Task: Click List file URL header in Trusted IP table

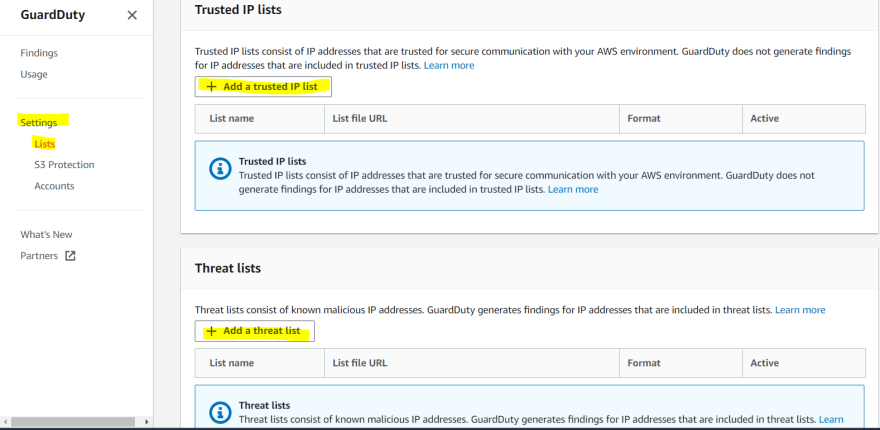Action: pyautogui.click(x=360, y=119)
